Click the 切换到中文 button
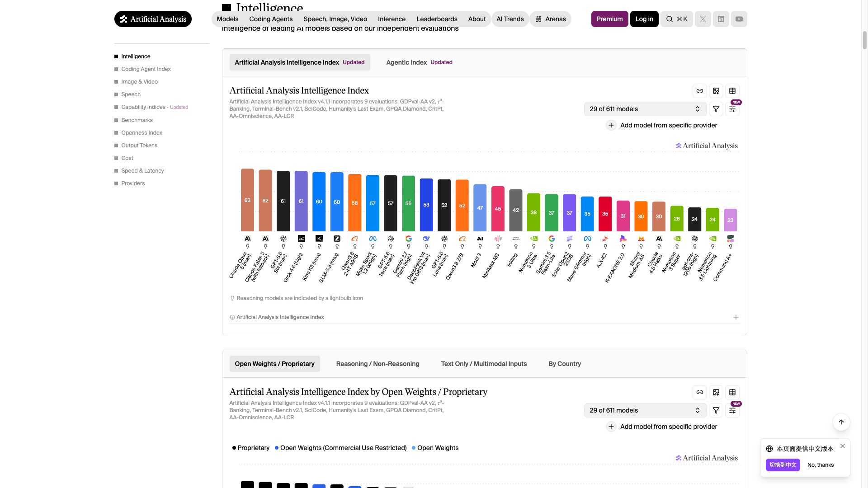 (783, 465)
